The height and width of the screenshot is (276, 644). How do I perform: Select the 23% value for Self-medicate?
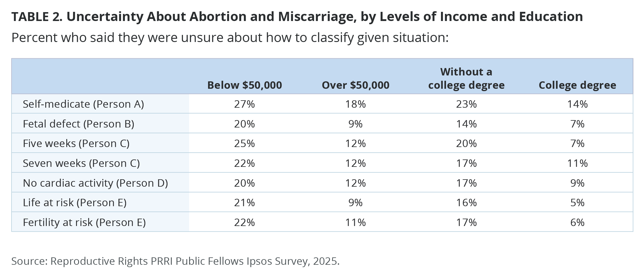(466, 104)
